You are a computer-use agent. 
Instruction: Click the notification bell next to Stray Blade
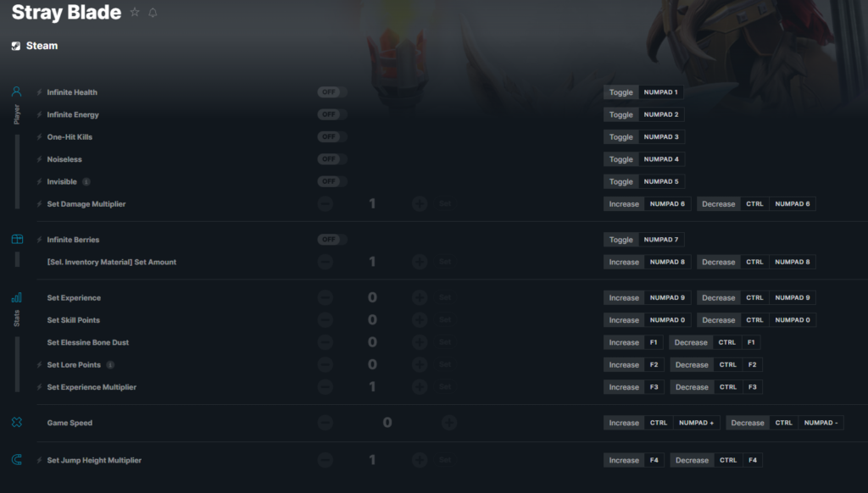[153, 12]
